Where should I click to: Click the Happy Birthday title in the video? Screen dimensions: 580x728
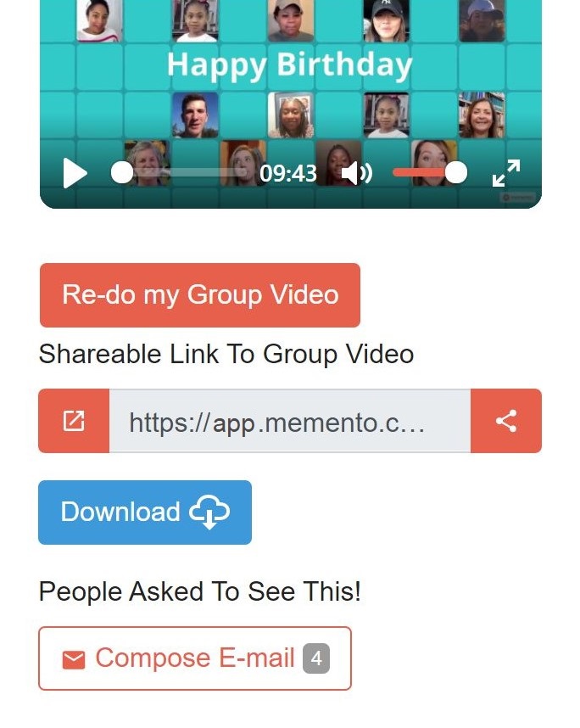click(x=289, y=64)
